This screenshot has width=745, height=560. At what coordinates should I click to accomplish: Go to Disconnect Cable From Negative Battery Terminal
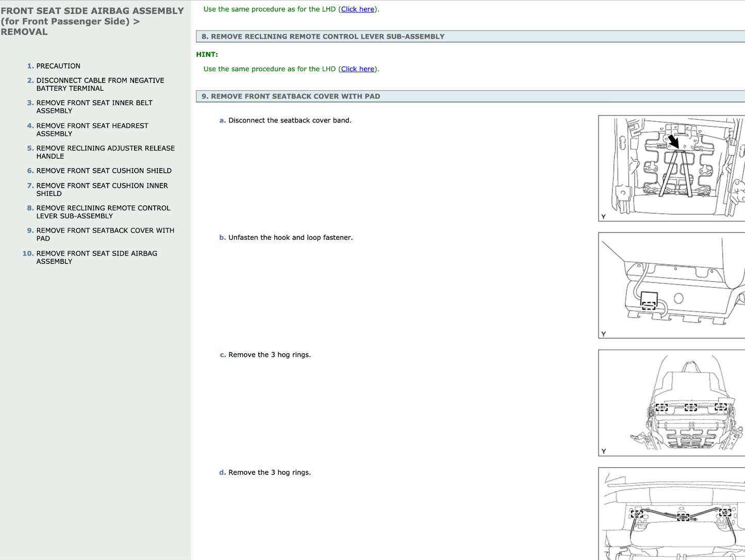(100, 84)
